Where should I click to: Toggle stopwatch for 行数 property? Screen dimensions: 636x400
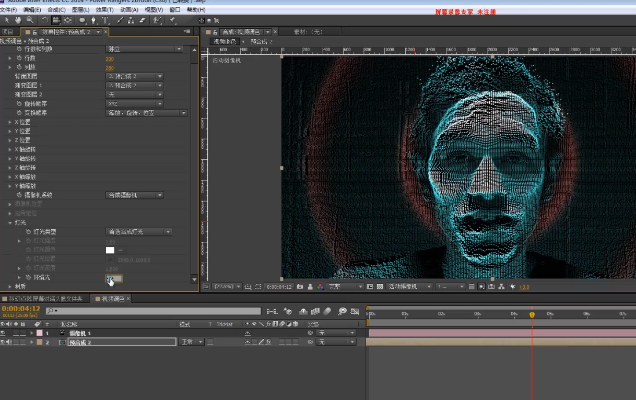pyautogui.click(x=20, y=57)
